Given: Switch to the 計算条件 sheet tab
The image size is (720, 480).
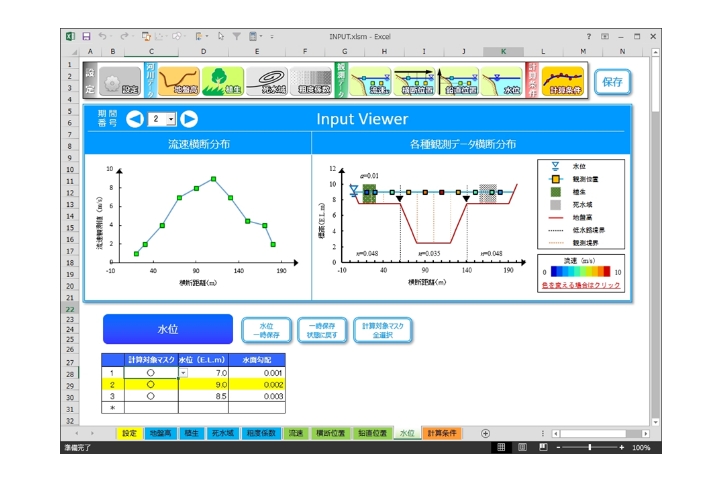Looking at the screenshot, I should (444, 433).
